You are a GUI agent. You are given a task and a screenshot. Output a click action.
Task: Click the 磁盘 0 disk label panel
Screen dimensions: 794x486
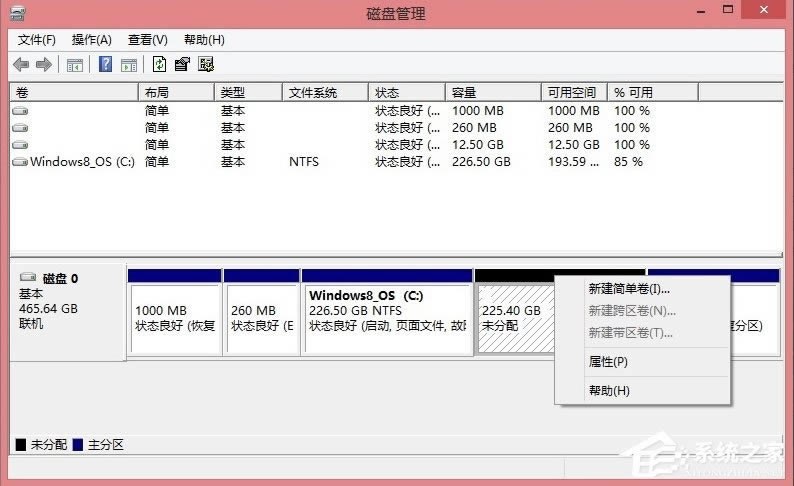click(67, 311)
